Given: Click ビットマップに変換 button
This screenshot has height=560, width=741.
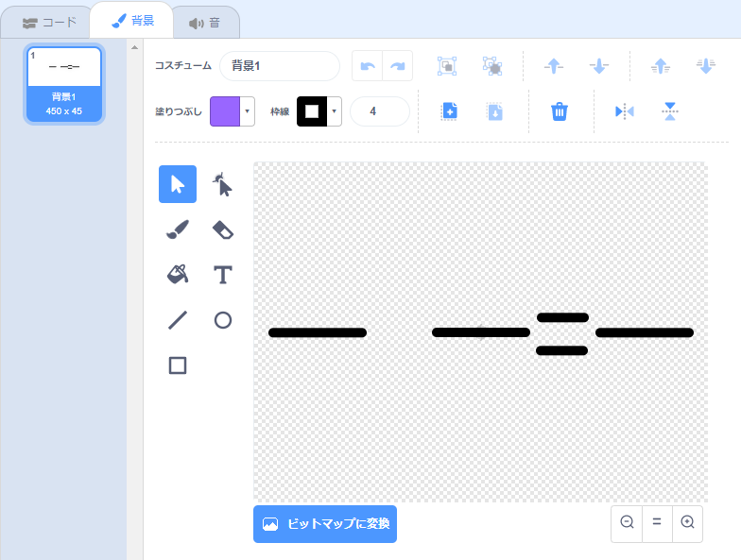Looking at the screenshot, I should (x=325, y=524).
